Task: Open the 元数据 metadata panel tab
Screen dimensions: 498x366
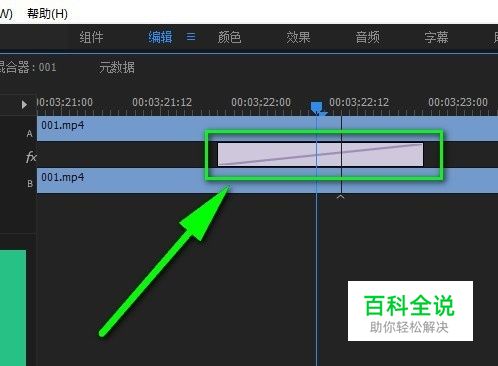Action: tap(117, 68)
